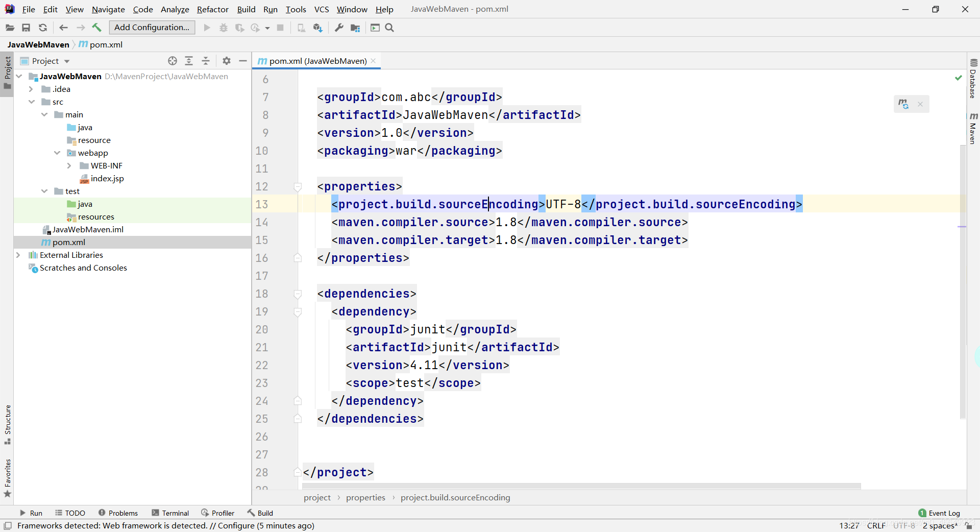Viewport: 980px width, 532px height.
Task: Expand External Libraries node
Action: [18, 255]
